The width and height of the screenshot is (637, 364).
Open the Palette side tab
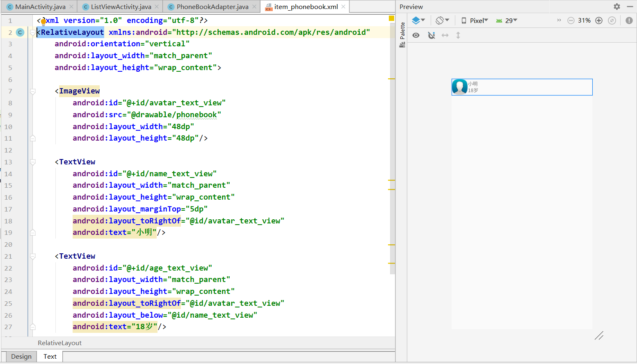(x=402, y=35)
